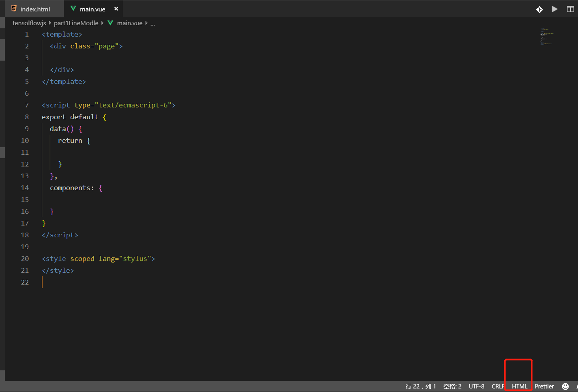Click the </script> closing tag
578x392 pixels.
coord(60,235)
